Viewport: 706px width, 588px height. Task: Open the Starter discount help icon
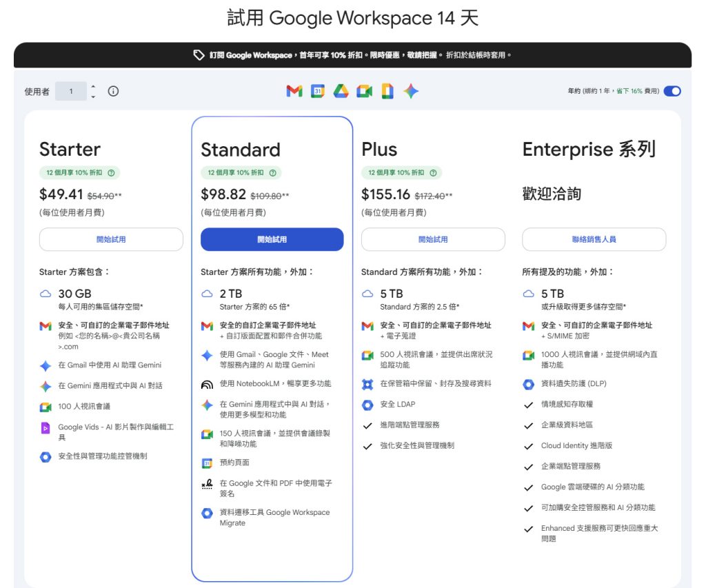tap(111, 173)
